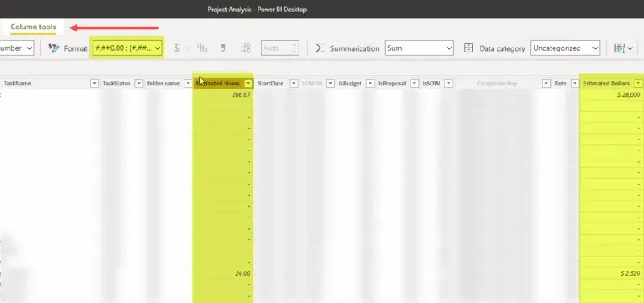Select the folder name column header
Viewport: 644px width, 303px height.
point(163,84)
